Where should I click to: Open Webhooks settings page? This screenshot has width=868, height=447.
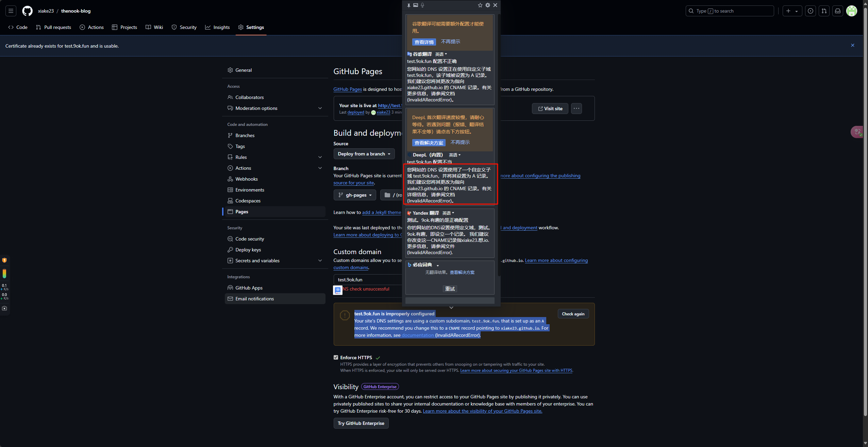pos(275,179)
